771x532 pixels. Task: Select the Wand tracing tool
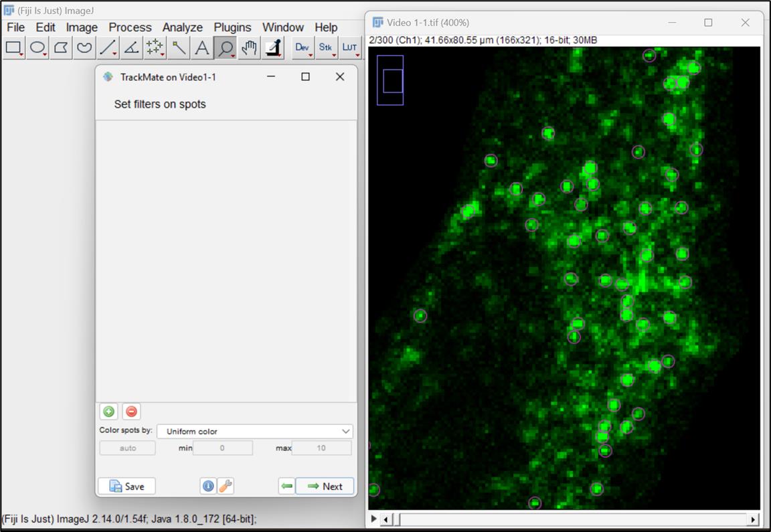point(179,48)
